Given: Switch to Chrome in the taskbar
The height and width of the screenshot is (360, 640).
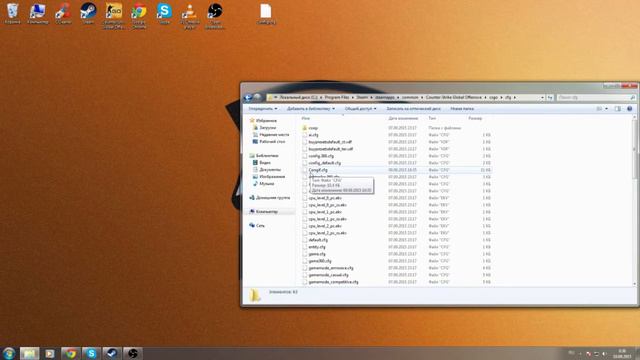Looking at the screenshot, I should (x=71, y=353).
